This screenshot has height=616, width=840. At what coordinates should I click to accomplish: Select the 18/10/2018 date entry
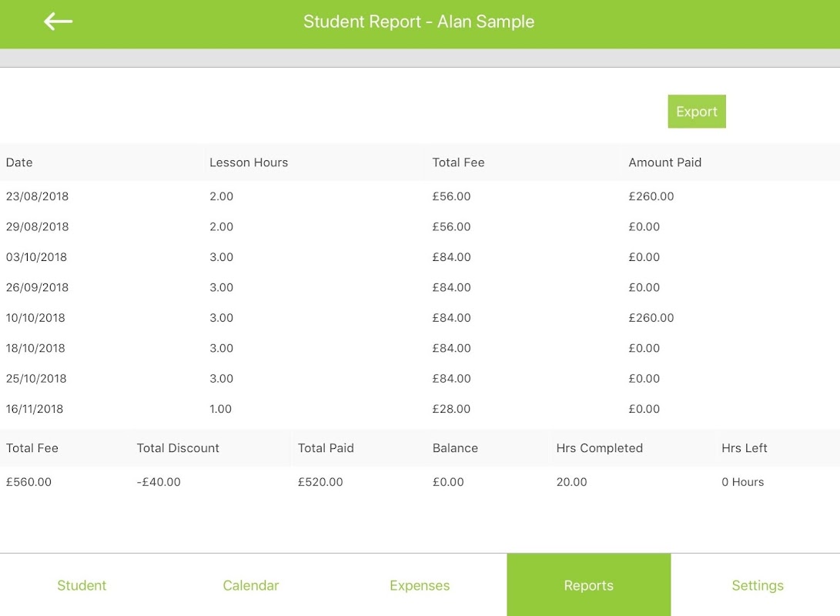(x=35, y=348)
